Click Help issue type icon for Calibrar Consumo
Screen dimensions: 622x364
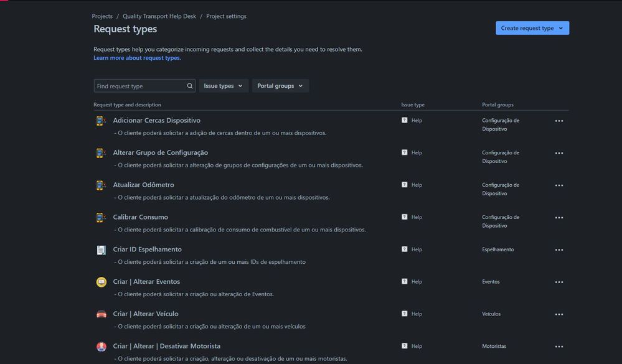(404, 217)
